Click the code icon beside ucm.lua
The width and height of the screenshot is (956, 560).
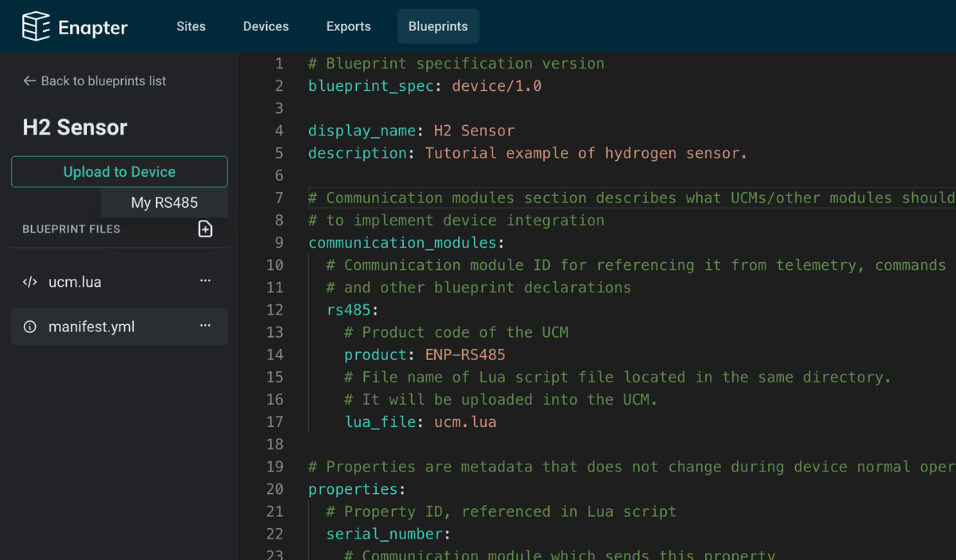coord(29,282)
